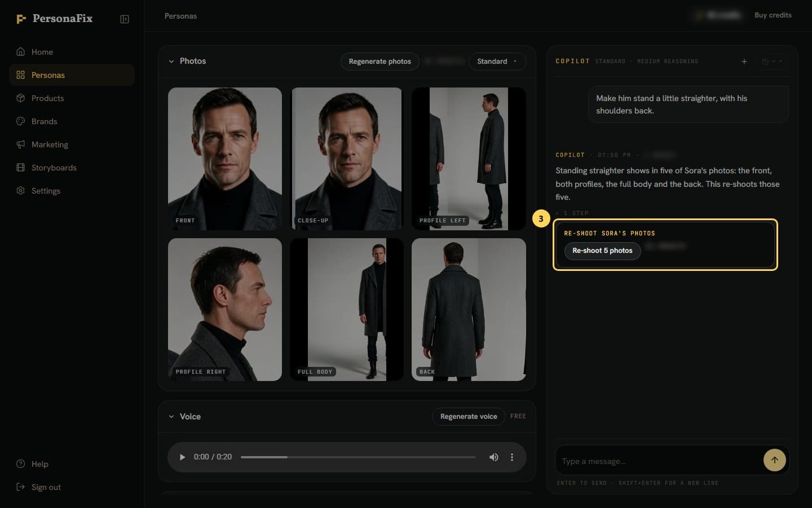The height and width of the screenshot is (508, 812).
Task: Click the Marketing megaphone icon
Action: 21,144
